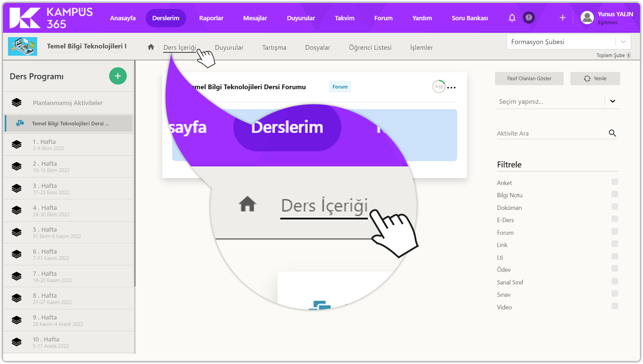The image size is (643, 364).
Task: Switch to the Öğrenci Listesi tab
Action: (370, 47)
